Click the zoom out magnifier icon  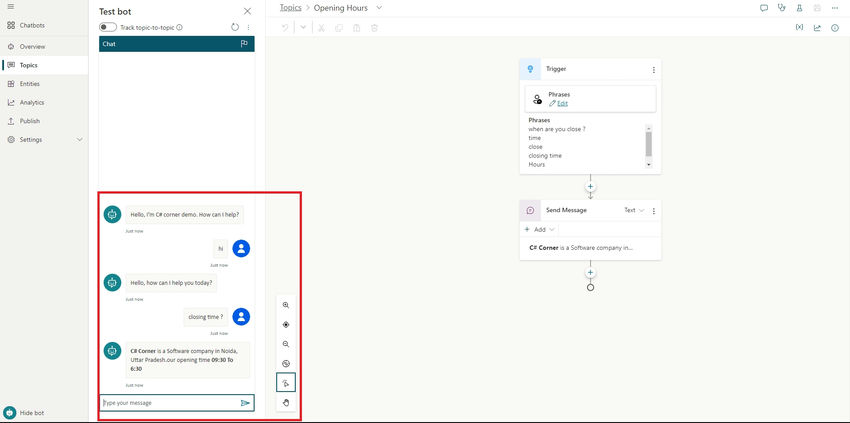tap(286, 344)
